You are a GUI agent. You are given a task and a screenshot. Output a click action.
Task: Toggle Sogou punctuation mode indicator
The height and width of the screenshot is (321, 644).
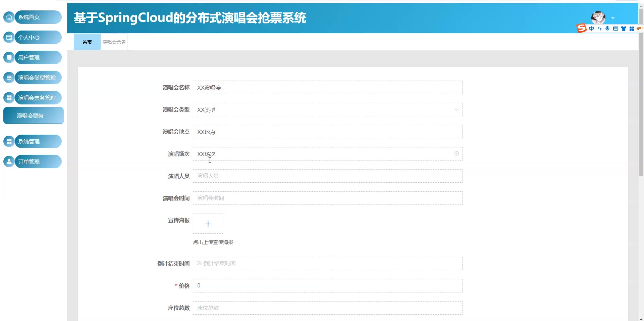pyautogui.click(x=599, y=29)
